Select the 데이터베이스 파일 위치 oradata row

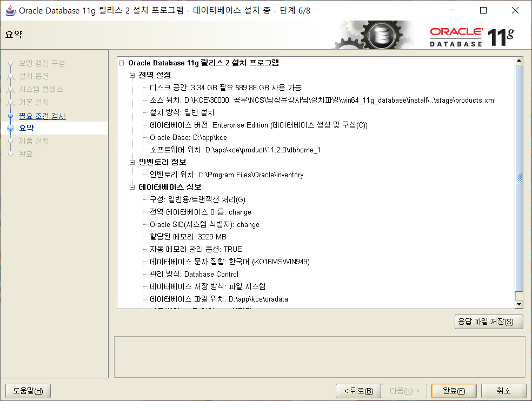click(x=219, y=299)
